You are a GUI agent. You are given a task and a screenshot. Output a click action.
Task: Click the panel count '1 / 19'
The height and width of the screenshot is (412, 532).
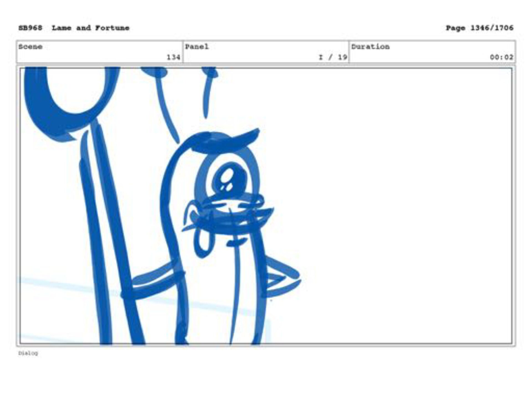click(x=333, y=57)
